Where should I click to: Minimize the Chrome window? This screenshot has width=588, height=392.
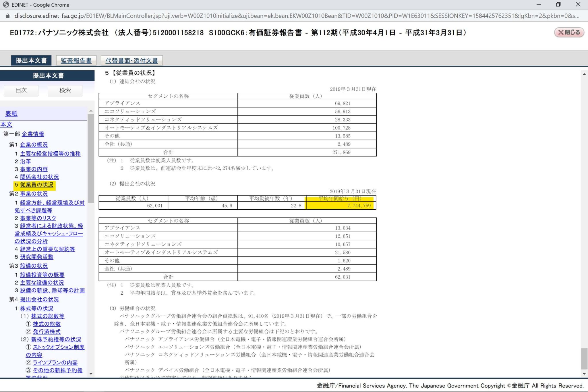(x=539, y=4)
